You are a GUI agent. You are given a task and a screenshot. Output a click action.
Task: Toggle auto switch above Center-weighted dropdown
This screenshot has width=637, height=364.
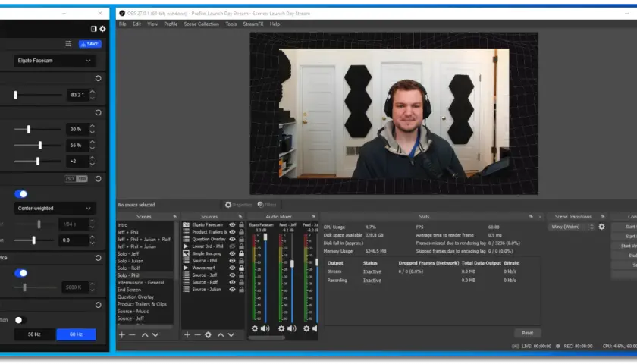click(20, 194)
